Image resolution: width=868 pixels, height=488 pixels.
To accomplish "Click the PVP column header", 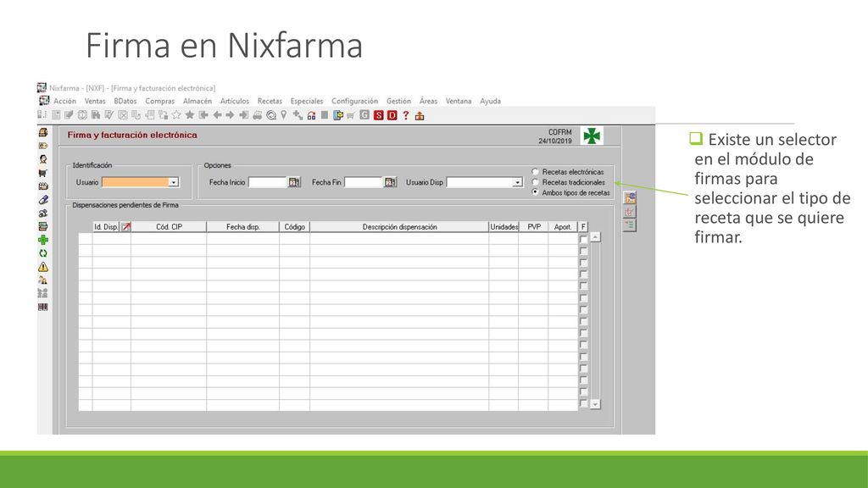I will click(x=534, y=227).
